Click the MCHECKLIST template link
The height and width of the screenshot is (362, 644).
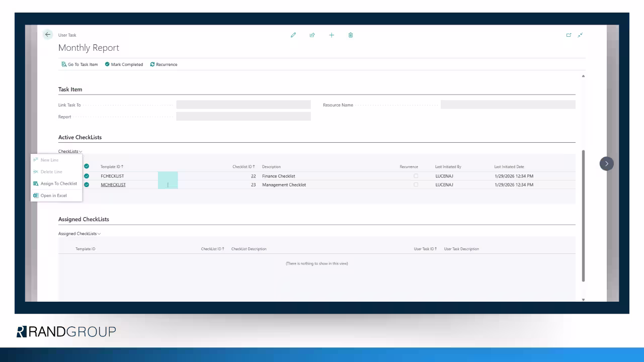(x=113, y=185)
